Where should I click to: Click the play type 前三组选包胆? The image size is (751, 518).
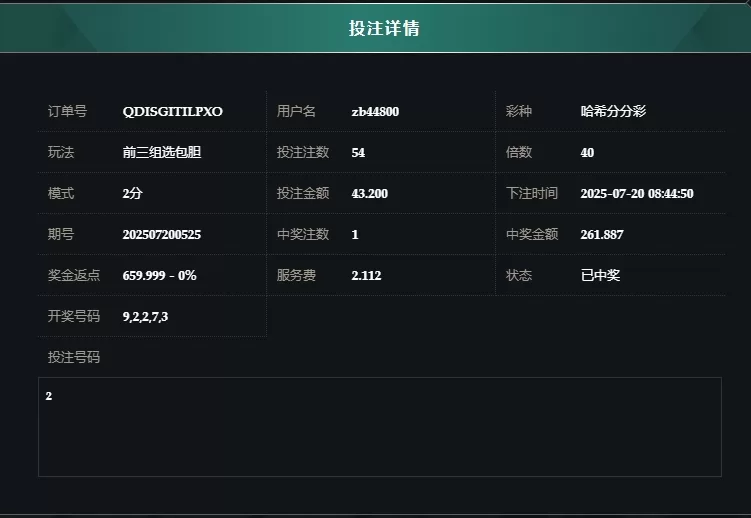(162, 152)
